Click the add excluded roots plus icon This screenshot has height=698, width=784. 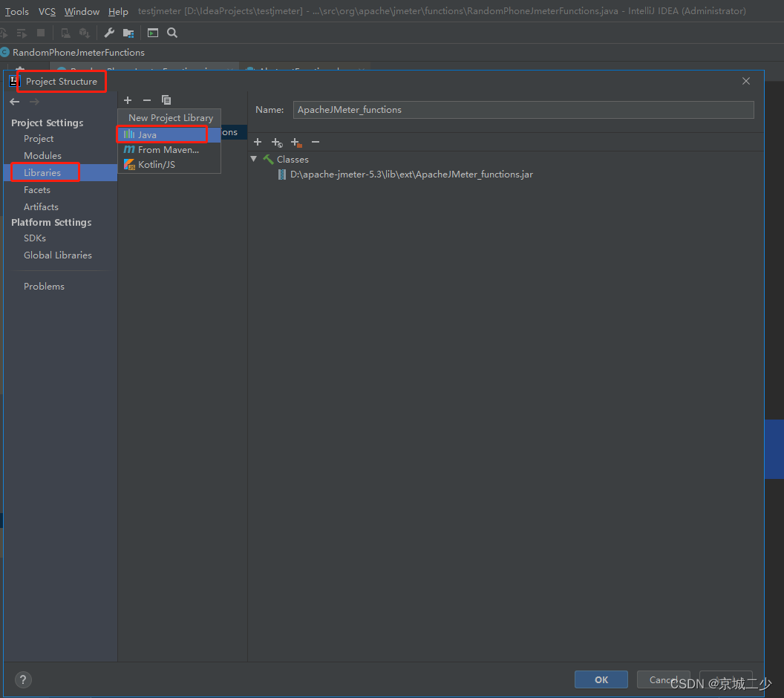pos(296,143)
